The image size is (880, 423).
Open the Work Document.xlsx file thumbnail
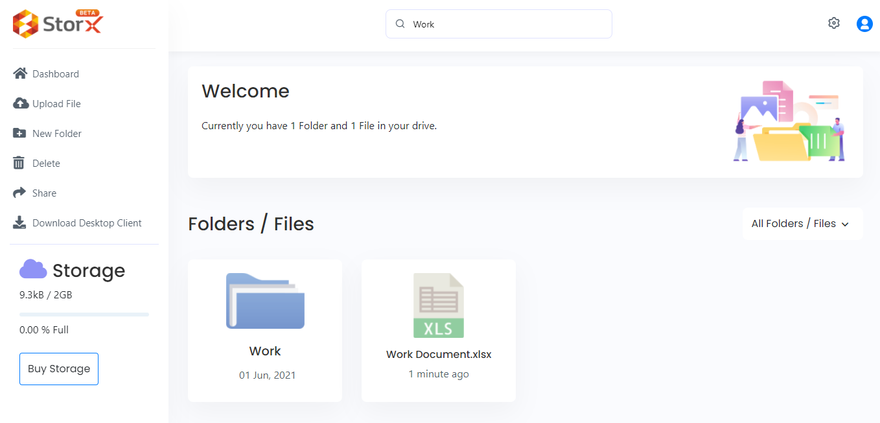coord(438,306)
